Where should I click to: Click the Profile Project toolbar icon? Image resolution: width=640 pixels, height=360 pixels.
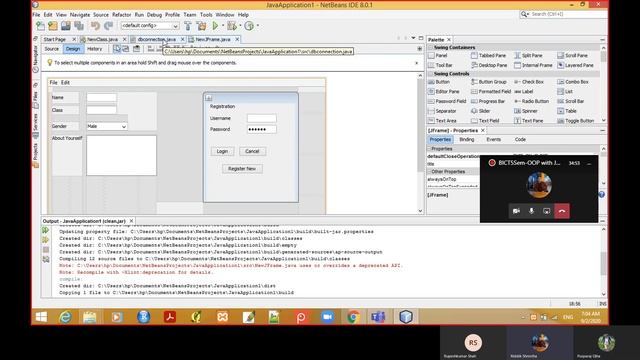point(249,26)
